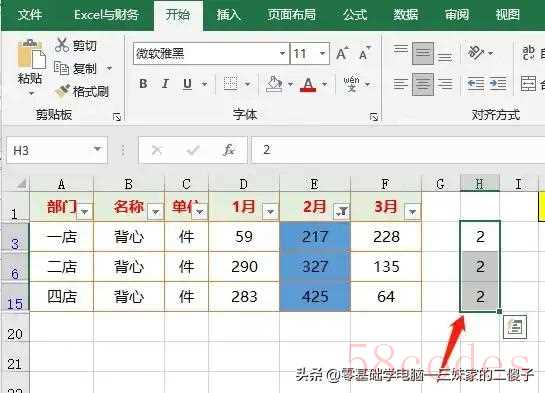Image resolution: width=545 pixels, height=393 pixels.
Task: Open the Excel与财务 tab
Action: coord(106,15)
